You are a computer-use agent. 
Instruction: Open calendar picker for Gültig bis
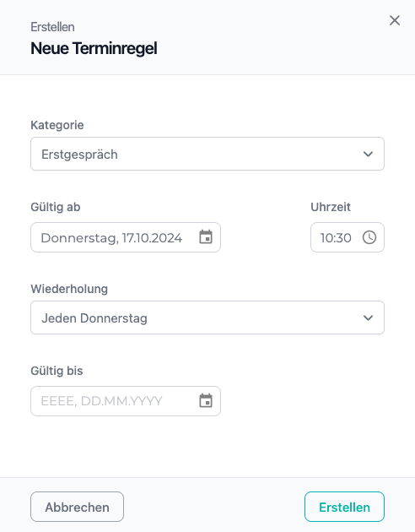coord(206,401)
